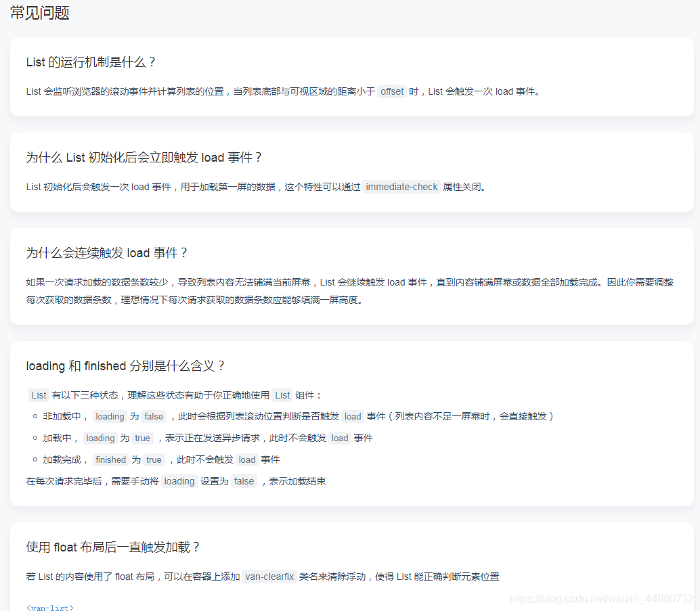The height and width of the screenshot is (611, 700).
Task: Click 'loading' tag in 在每次请求完毕后 sentence
Action: 179,481
